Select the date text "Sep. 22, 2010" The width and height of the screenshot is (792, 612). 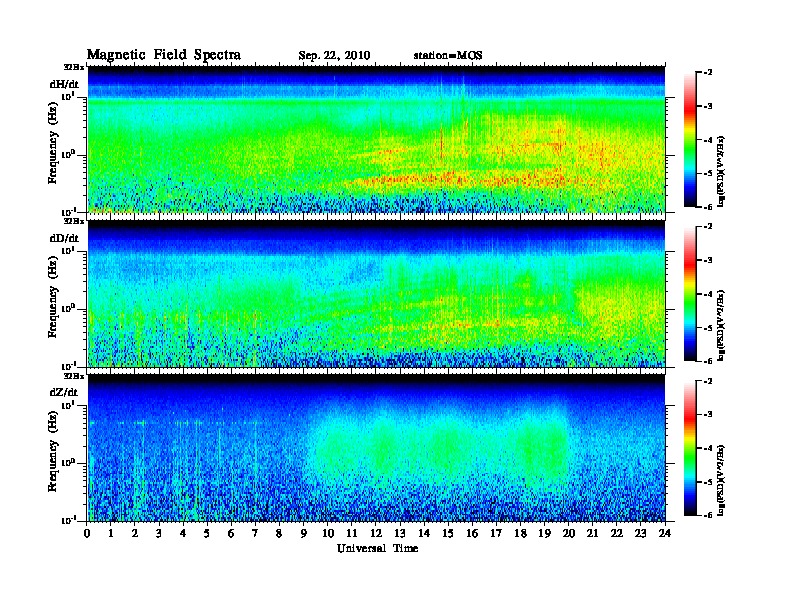click(x=334, y=56)
